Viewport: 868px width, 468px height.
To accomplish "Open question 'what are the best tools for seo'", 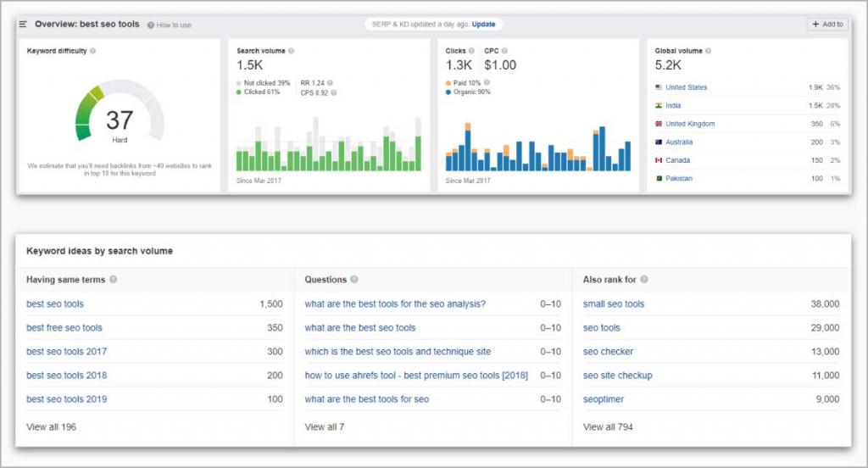I will point(366,399).
